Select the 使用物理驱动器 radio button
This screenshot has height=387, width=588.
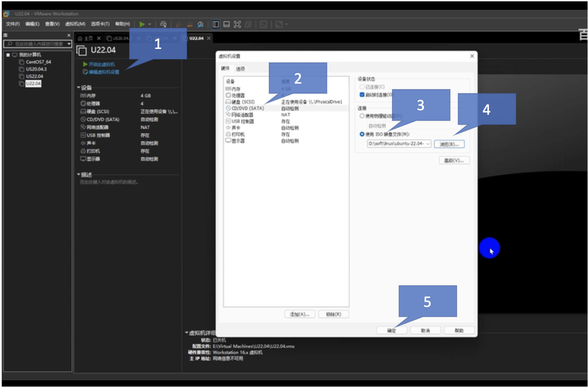point(362,116)
